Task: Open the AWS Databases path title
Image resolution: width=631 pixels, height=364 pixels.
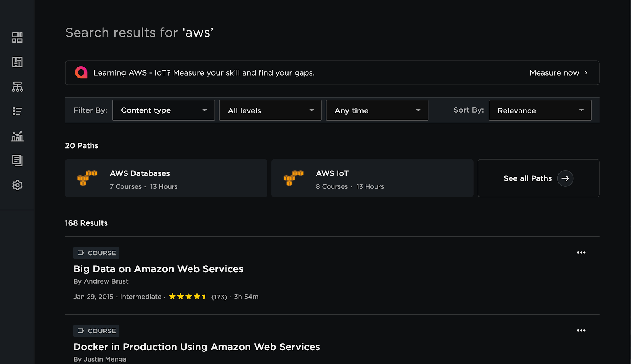Action: tap(140, 173)
